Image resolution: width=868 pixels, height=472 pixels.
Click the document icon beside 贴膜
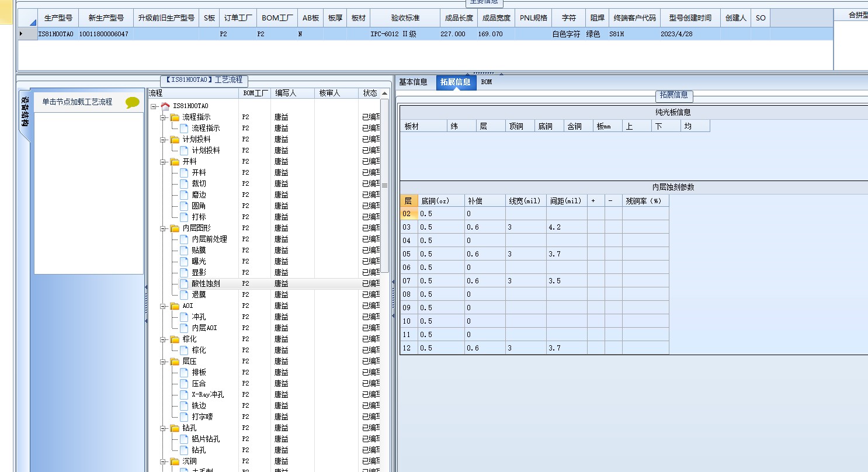coord(184,250)
